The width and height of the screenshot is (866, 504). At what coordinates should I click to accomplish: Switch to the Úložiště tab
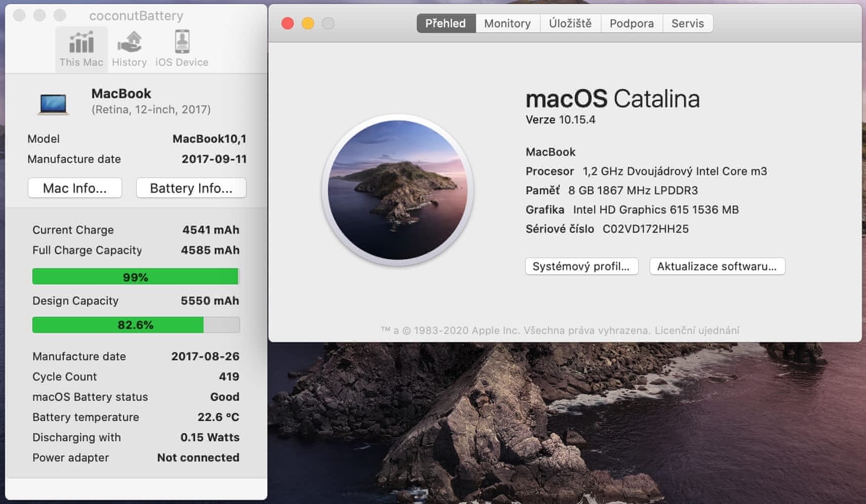click(570, 23)
